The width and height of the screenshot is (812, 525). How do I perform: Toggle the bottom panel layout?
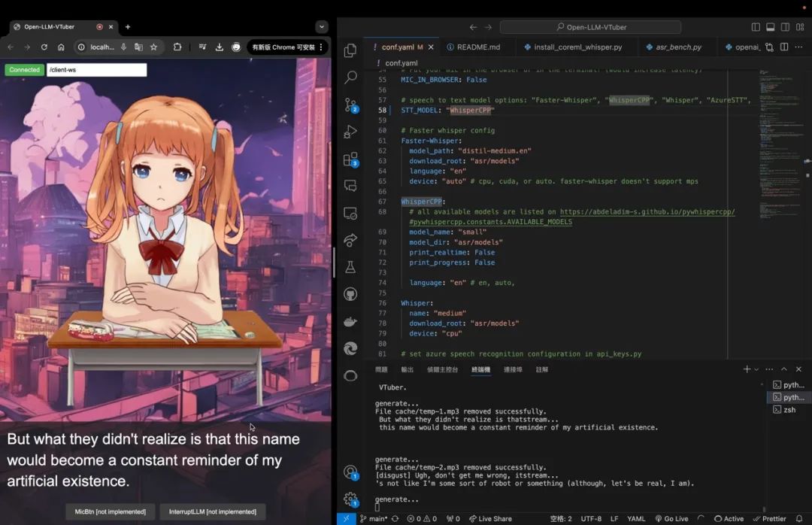tap(771, 27)
